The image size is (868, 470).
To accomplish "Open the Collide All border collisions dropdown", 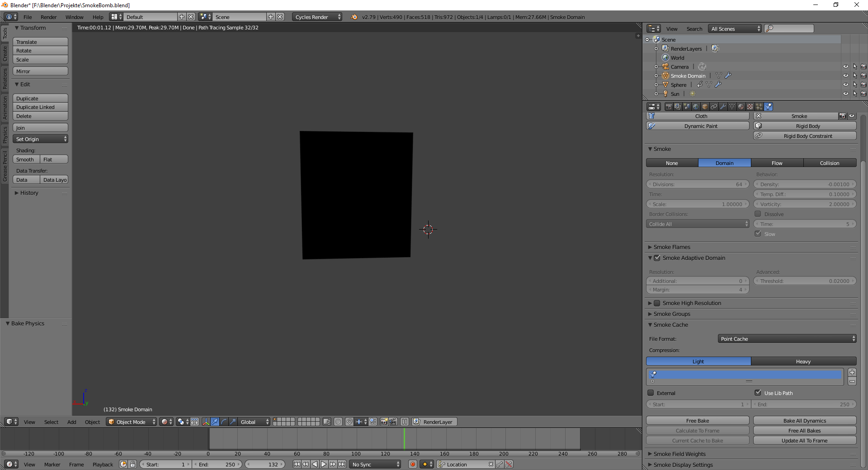I will point(698,224).
